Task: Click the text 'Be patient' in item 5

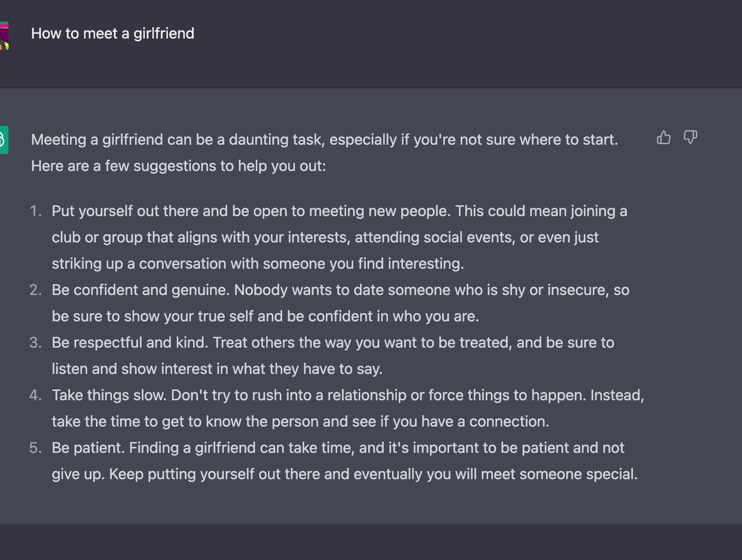Action: tap(88, 448)
